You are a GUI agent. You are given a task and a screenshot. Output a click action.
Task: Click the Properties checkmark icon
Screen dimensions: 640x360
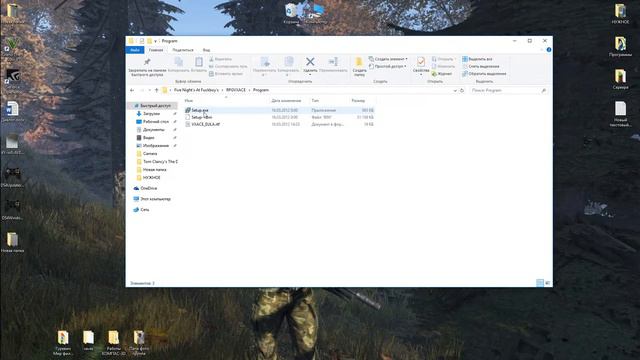click(x=421, y=62)
